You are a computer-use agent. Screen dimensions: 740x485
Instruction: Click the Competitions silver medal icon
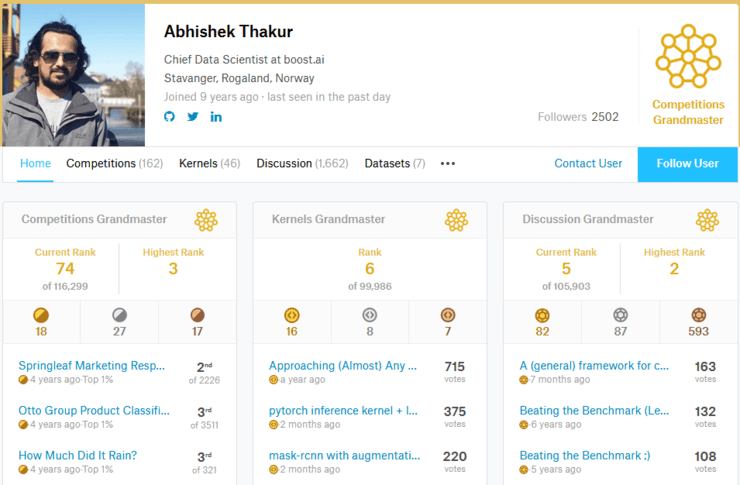pyautogui.click(x=119, y=315)
